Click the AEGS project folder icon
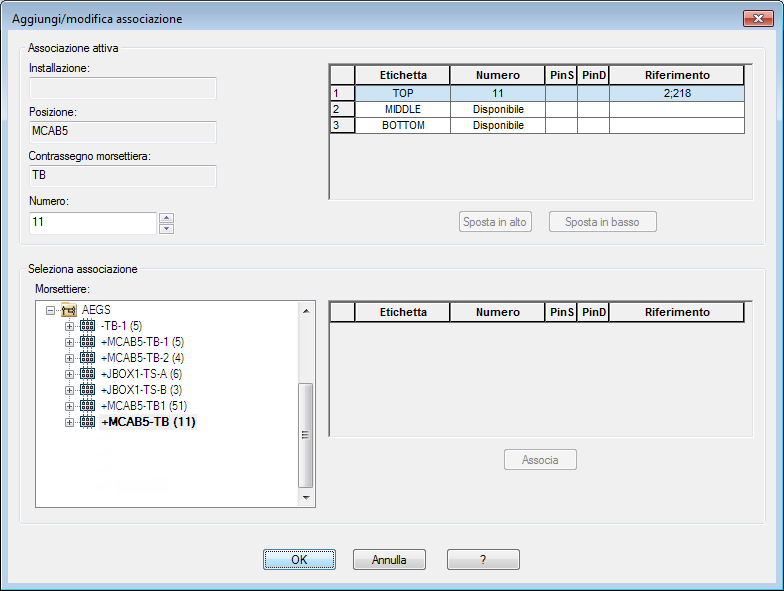This screenshot has height=591, width=784. pos(68,310)
